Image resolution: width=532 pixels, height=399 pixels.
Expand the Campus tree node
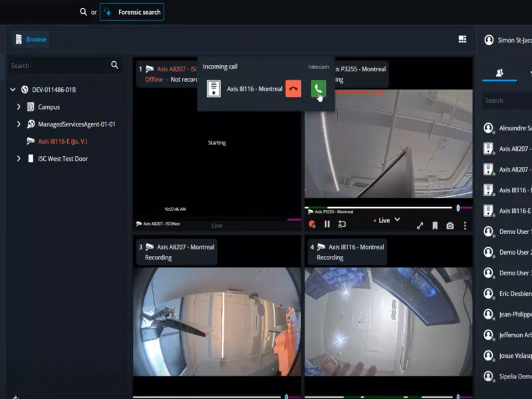[x=18, y=106]
